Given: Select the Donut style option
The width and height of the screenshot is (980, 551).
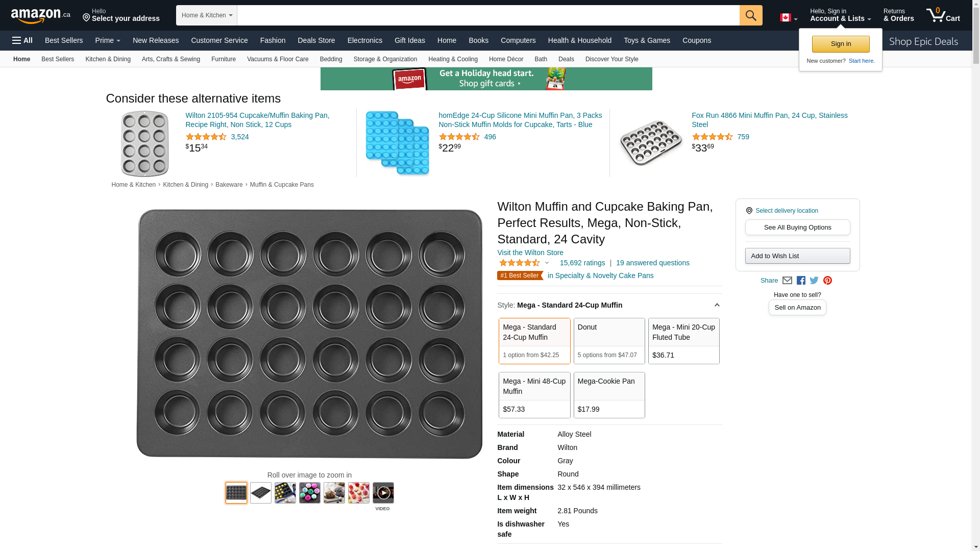Looking at the screenshot, I should [x=609, y=341].
